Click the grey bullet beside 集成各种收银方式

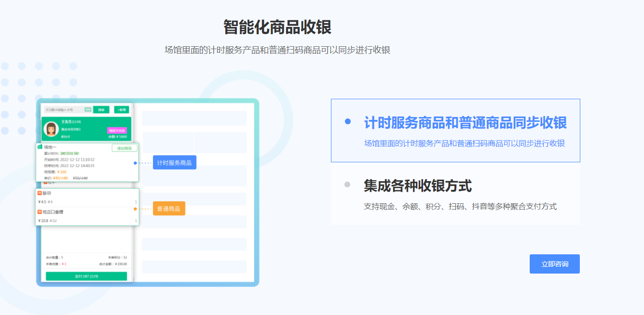point(347,184)
